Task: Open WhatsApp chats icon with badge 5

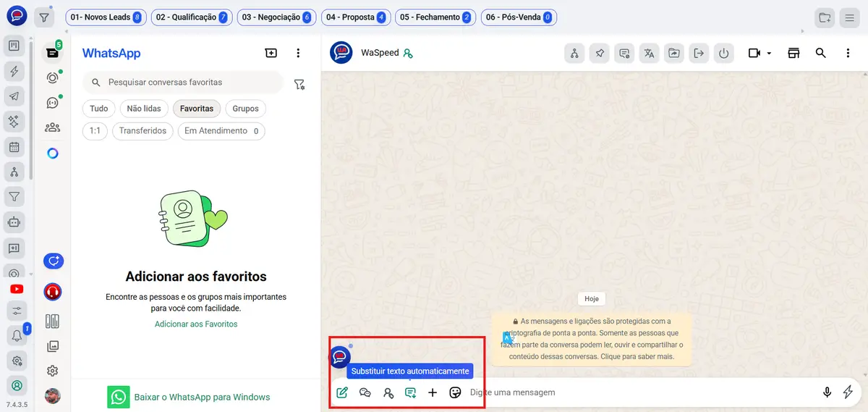Action: tap(52, 52)
